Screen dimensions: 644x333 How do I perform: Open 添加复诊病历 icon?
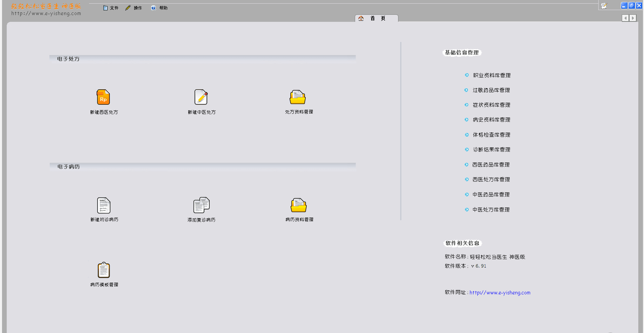pyautogui.click(x=201, y=205)
